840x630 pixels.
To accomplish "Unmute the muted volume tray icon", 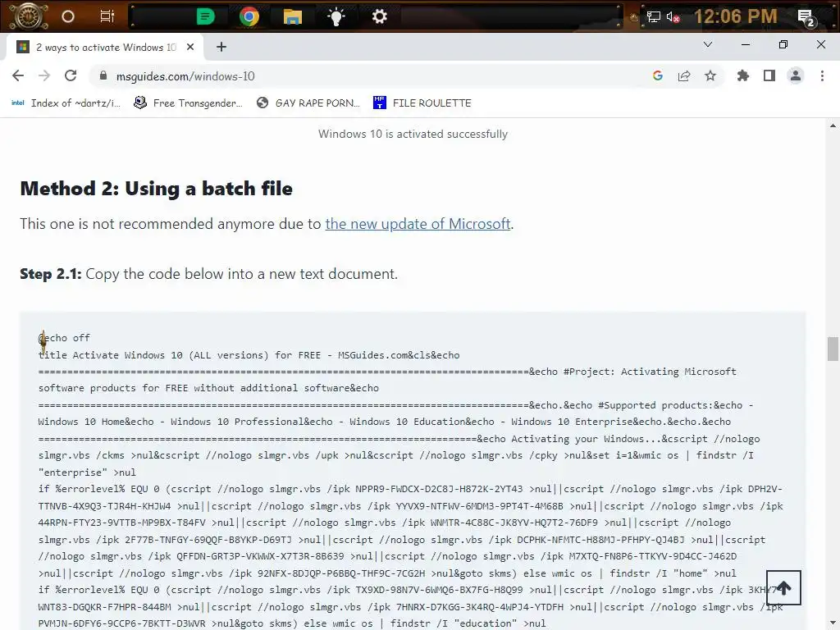I will (673, 17).
